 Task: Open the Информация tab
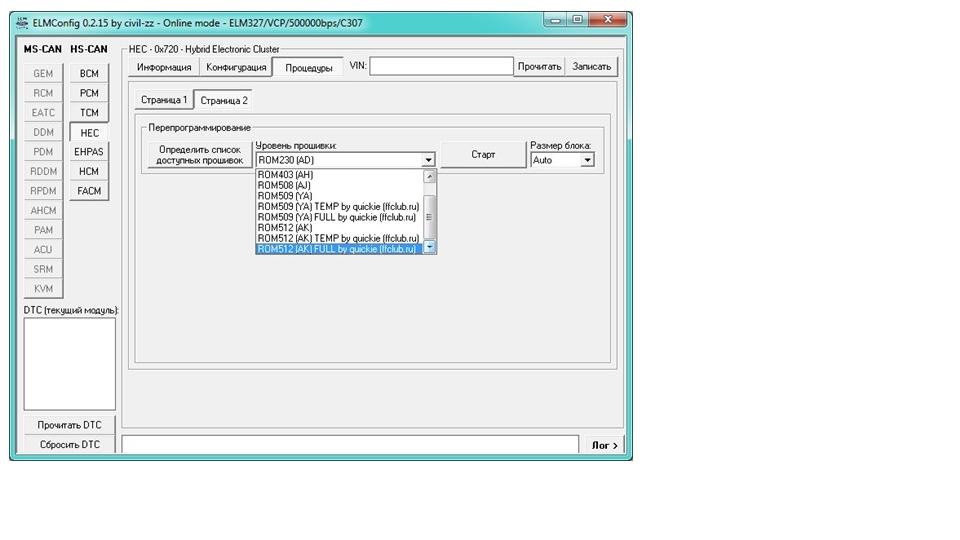[x=163, y=67]
